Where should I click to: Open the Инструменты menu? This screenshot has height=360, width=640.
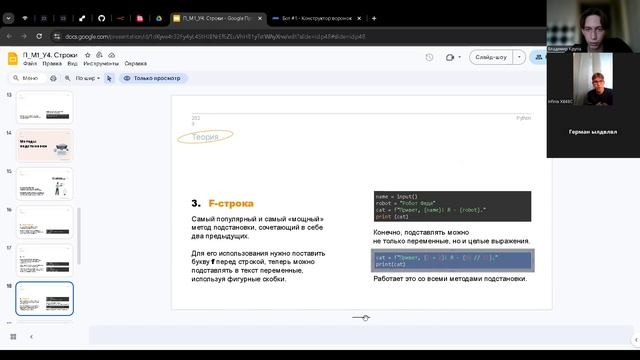101,64
